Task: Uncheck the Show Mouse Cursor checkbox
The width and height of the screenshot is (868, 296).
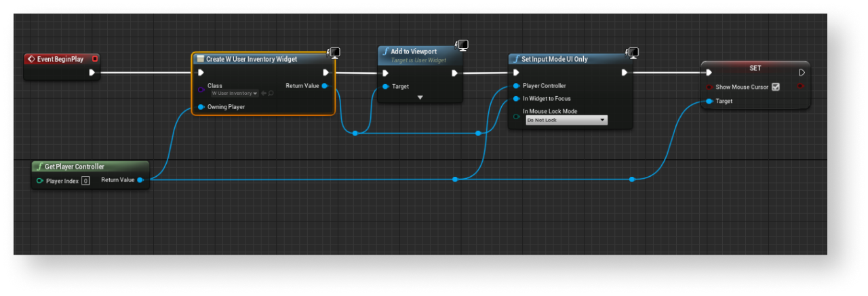Action: click(776, 87)
